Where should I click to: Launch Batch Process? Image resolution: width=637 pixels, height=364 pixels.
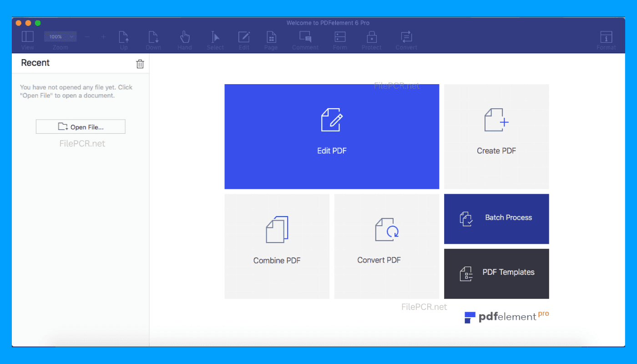496,219
